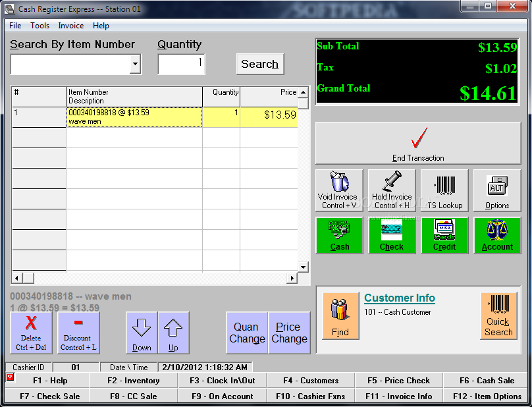Pay with Cash tender button

coord(339,236)
